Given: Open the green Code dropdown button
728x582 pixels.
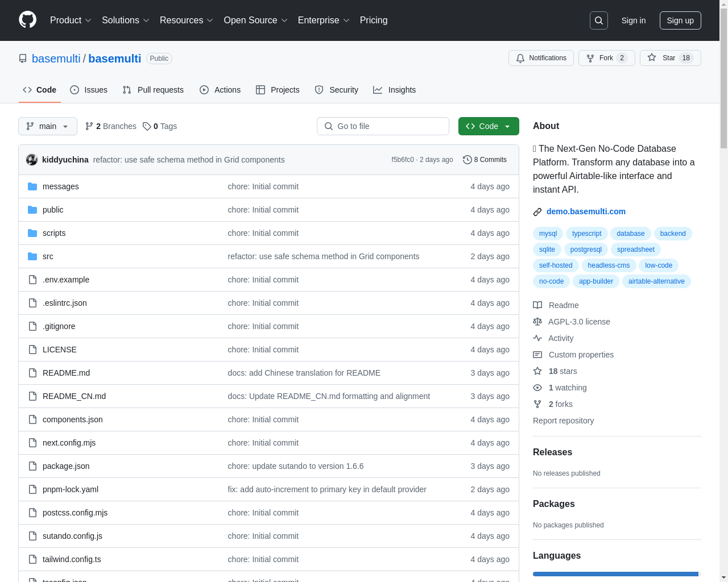Looking at the screenshot, I should coord(489,126).
